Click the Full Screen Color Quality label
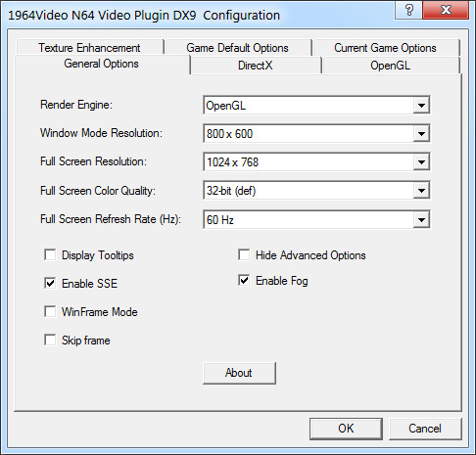476x455 pixels. (x=98, y=191)
